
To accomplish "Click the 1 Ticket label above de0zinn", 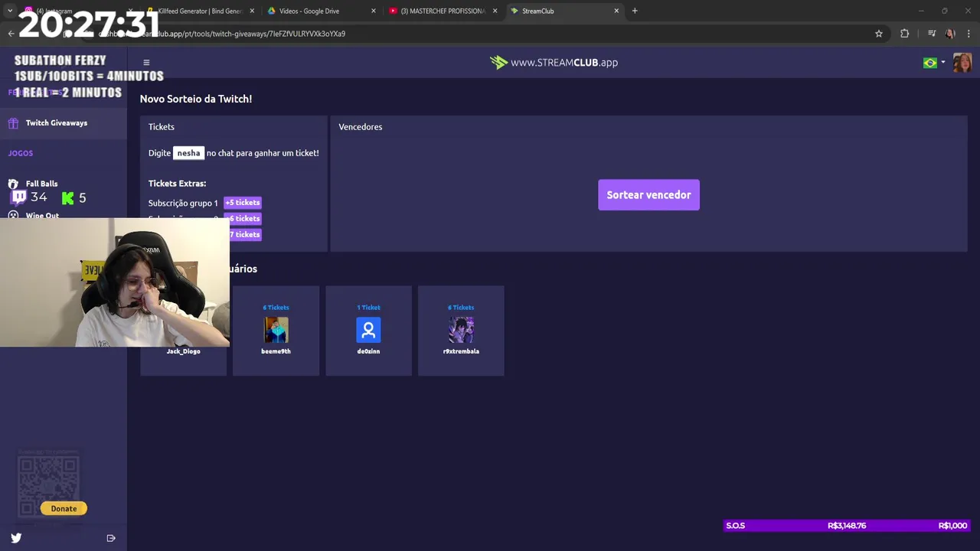I will coord(368,308).
